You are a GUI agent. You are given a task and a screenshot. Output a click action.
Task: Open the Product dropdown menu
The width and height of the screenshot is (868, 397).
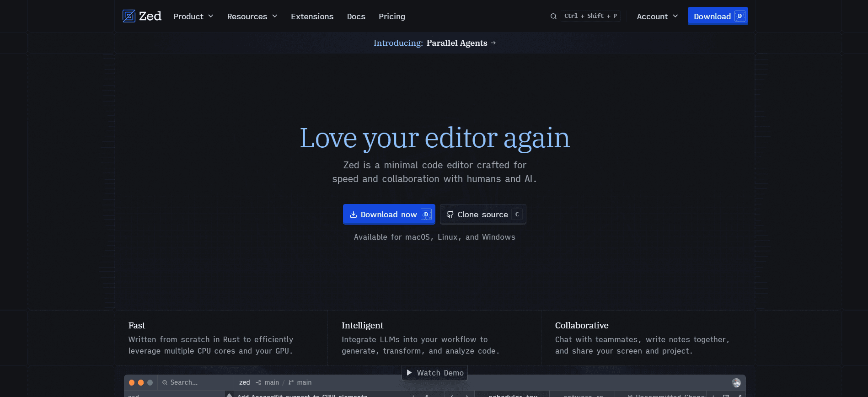[x=193, y=16]
